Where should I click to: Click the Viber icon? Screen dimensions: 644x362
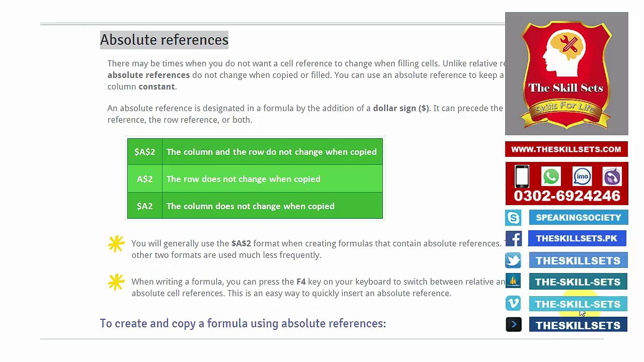pyautogui.click(x=612, y=176)
